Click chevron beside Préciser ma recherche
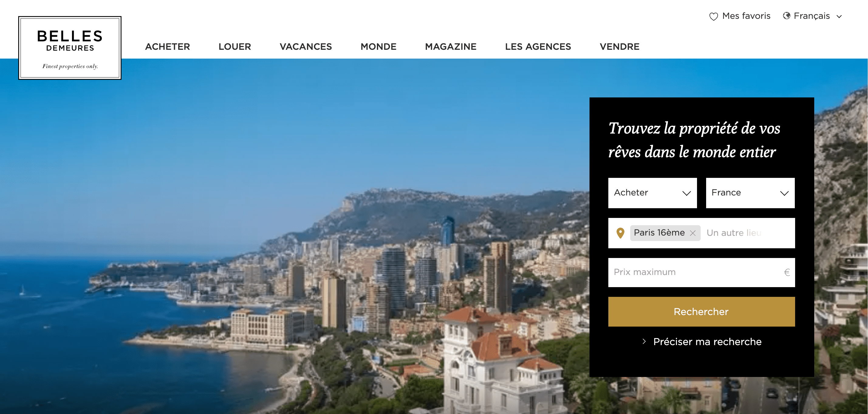 point(644,341)
